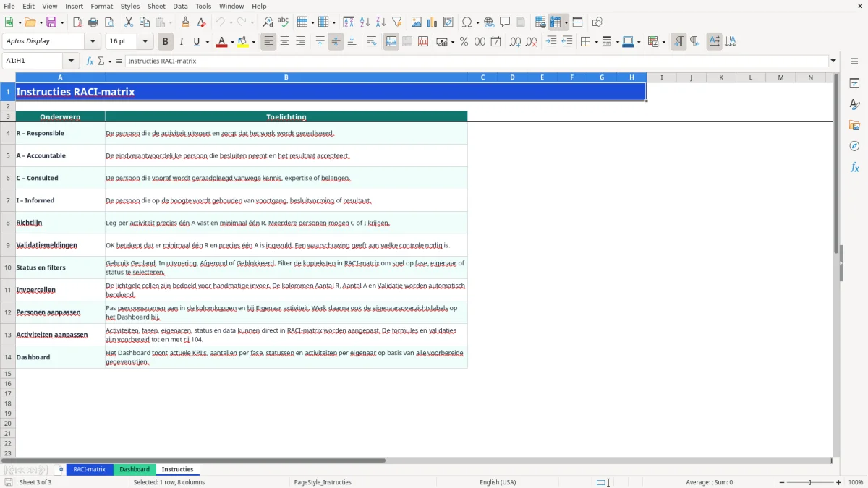868x488 pixels.
Task: Toggle Align Right
Action: tap(301, 42)
